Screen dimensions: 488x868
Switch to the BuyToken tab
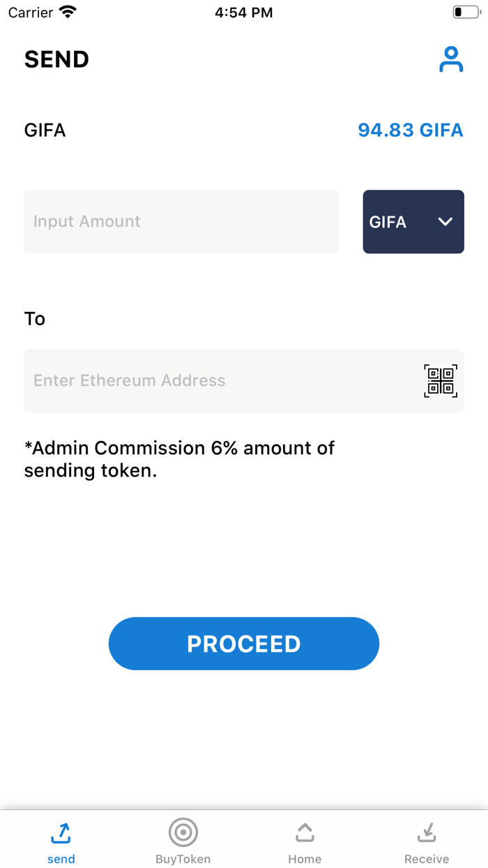point(183,839)
